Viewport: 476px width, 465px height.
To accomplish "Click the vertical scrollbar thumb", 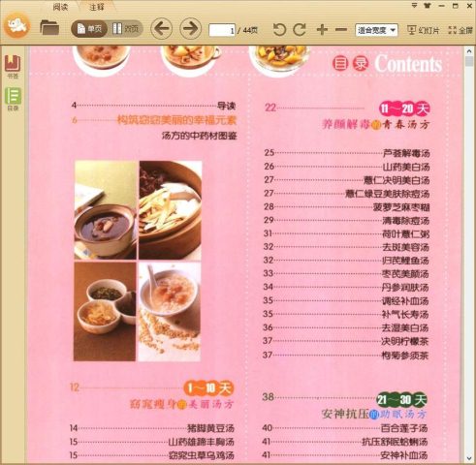I will coord(469,61).
